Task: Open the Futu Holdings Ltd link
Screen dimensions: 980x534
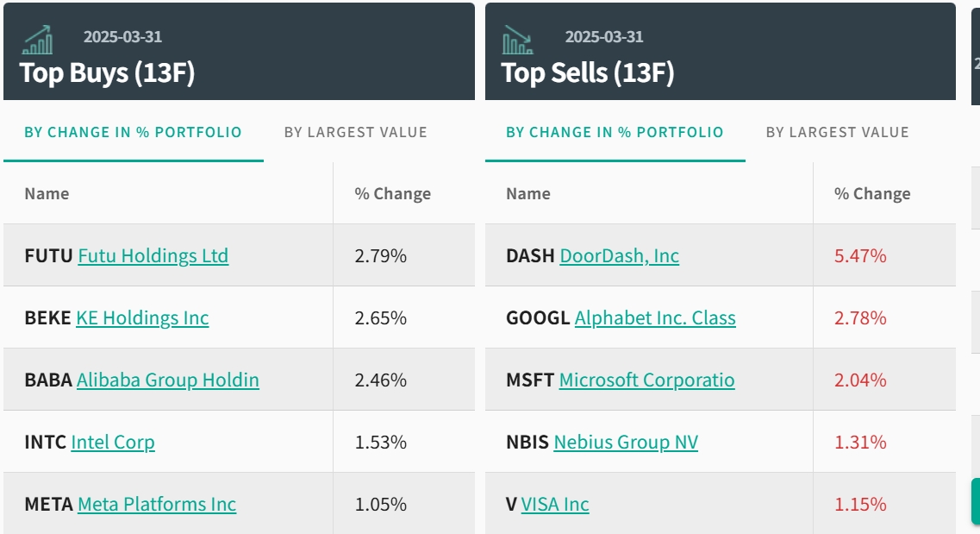Action: [x=153, y=256]
